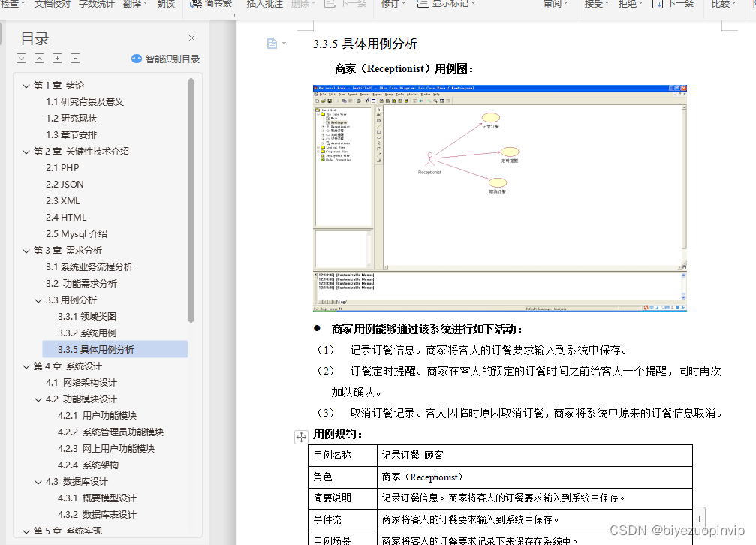This screenshot has width=756, height=545.
Task: Open outline entry 4.2.4 系统架构
Action: pos(89,465)
